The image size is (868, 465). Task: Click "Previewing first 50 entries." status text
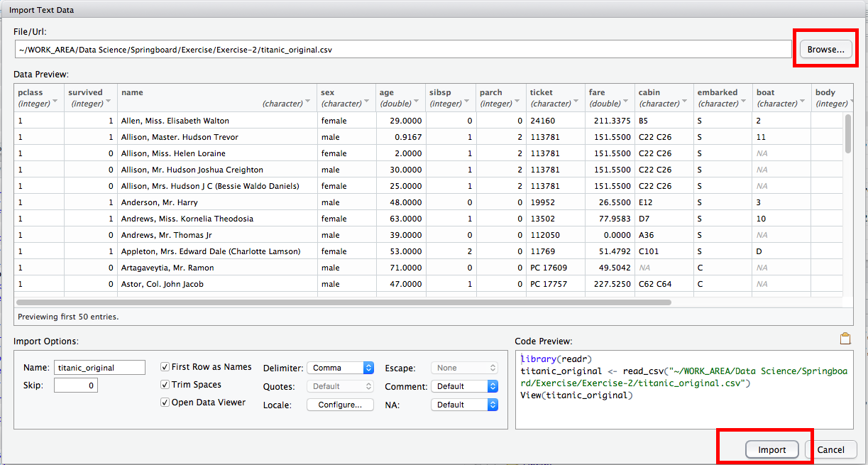coord(68,317)
